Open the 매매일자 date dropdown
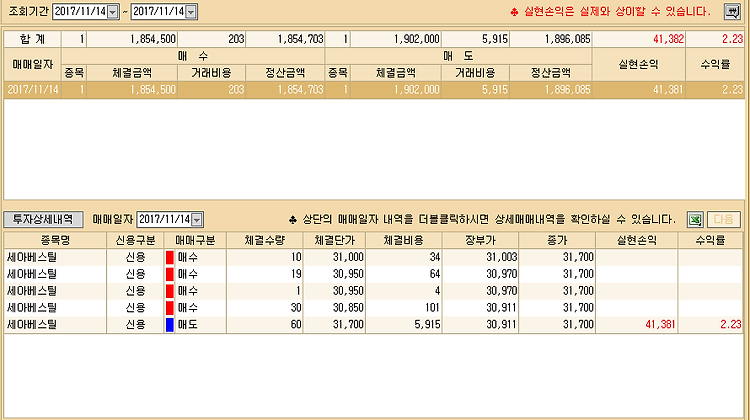The image size is (750, 420). pos(197,220)
